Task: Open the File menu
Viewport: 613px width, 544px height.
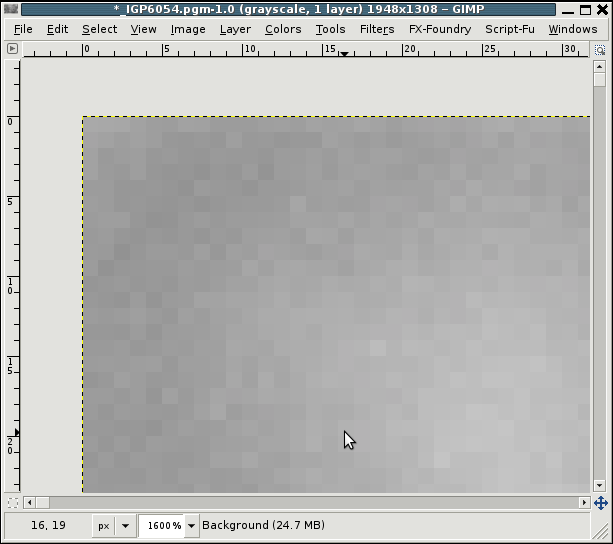Action: 23,29
